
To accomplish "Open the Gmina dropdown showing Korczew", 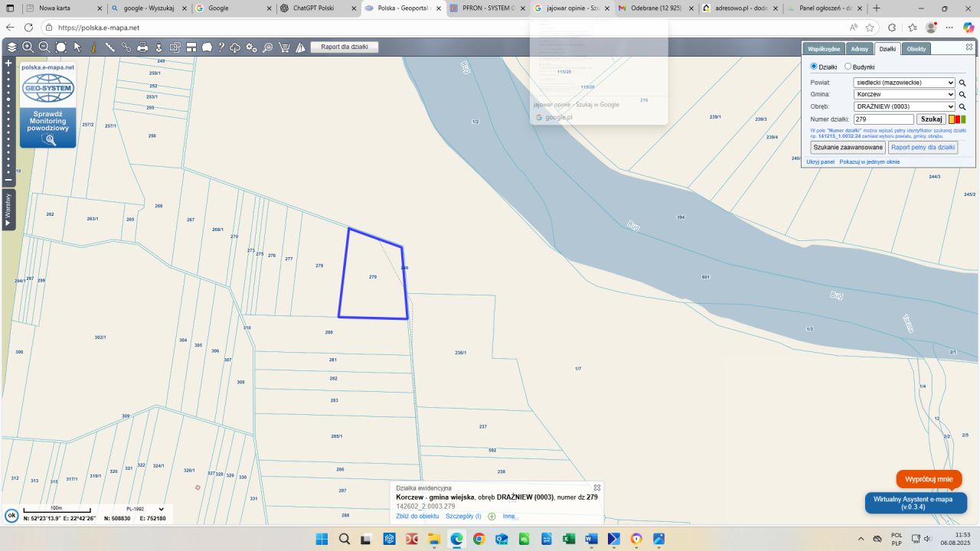I will pos(903,95).
